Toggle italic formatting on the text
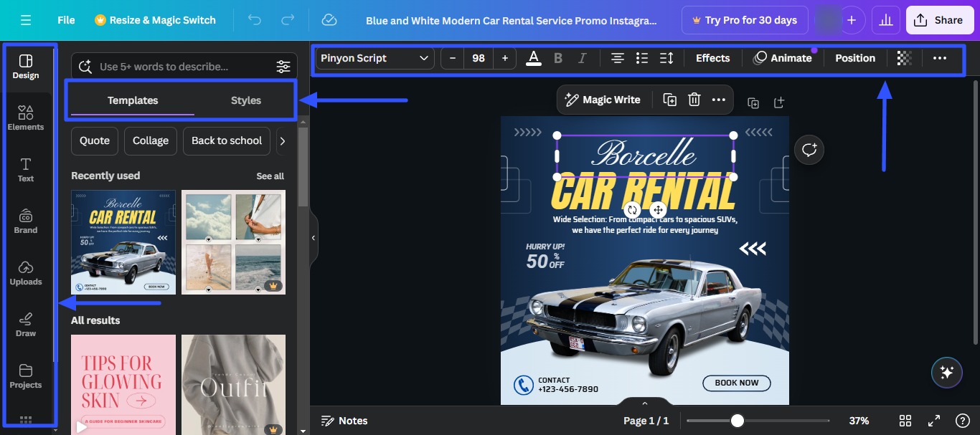The image size is (980, 435). coord(583,58)
